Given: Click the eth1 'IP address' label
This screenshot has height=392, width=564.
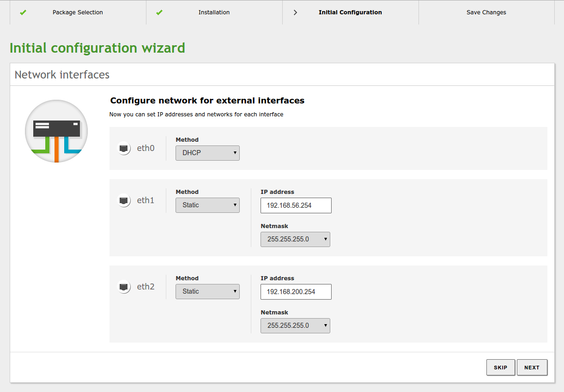Looking at the screenshot, I should coord(277,192).
